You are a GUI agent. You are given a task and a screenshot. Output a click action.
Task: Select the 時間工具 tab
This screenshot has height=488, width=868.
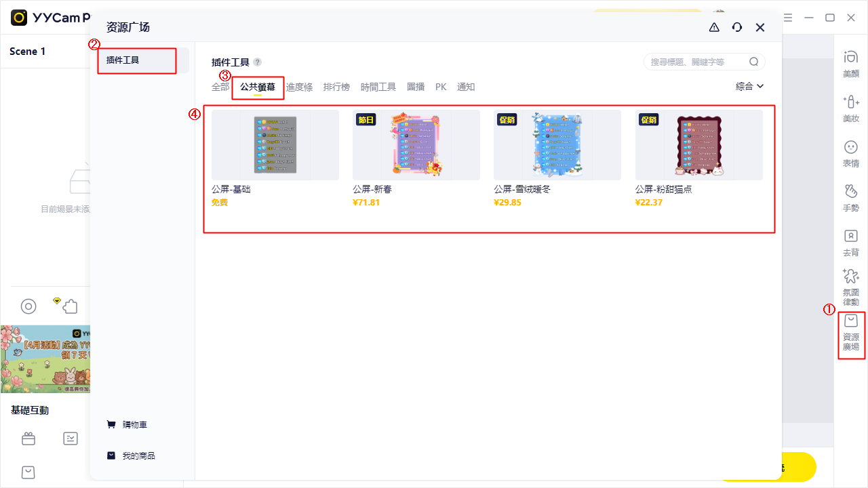pyautogui.click(x=378, y=87)
